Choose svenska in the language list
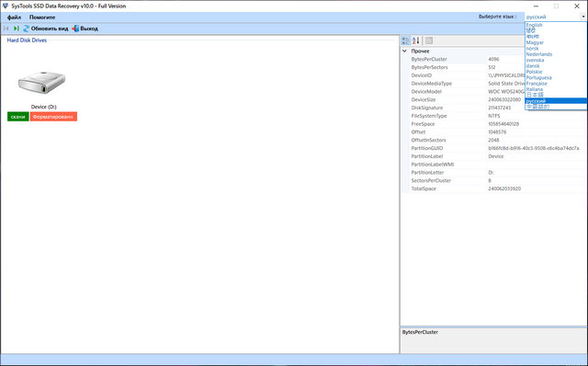Image resolution: width=588 pixels, height=366 pixels. 535,60
